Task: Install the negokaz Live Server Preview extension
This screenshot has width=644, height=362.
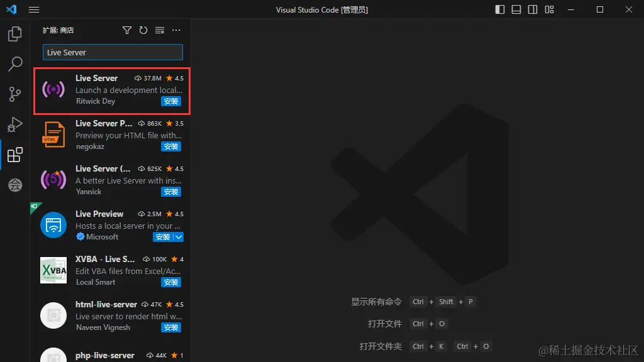Action: [x=171, y=146]
